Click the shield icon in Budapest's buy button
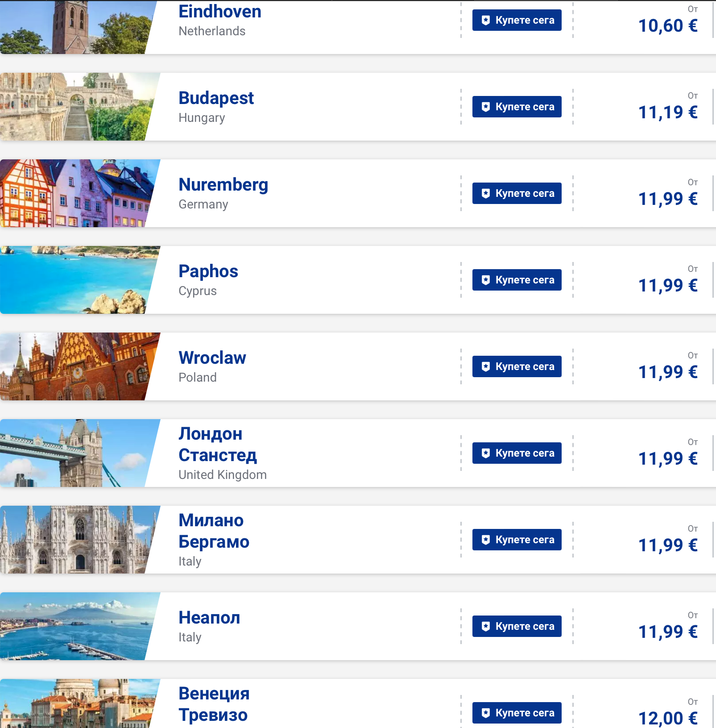 [x=486, y=107]
